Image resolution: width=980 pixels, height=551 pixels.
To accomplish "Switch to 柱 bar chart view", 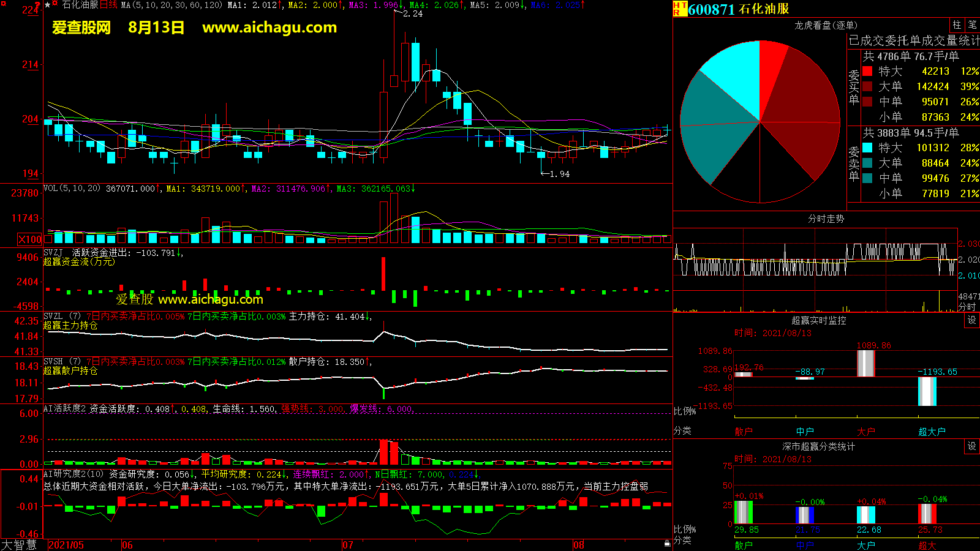I will coord(957,25).
